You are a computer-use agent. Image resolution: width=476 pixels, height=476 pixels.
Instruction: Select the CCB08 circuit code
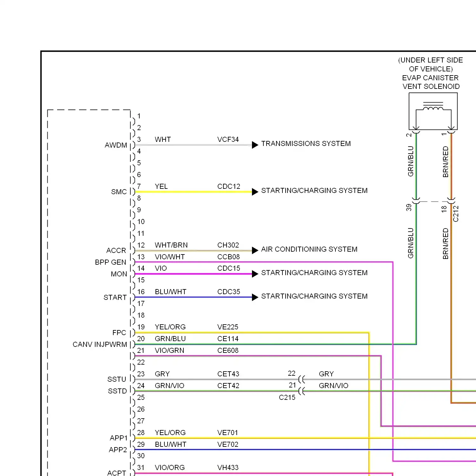click(x=228, y=257)
